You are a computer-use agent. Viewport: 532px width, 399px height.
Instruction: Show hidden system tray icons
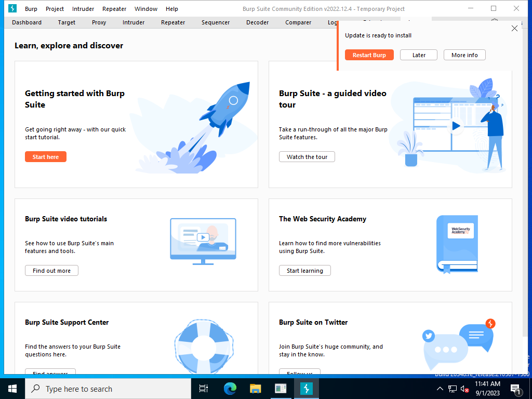pyautogui.click(x=440, y=389)
